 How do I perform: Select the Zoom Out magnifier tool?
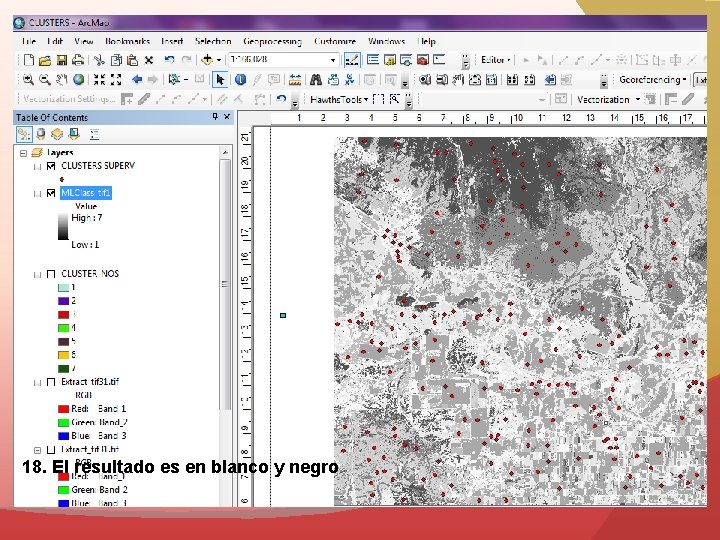(45, 79)
